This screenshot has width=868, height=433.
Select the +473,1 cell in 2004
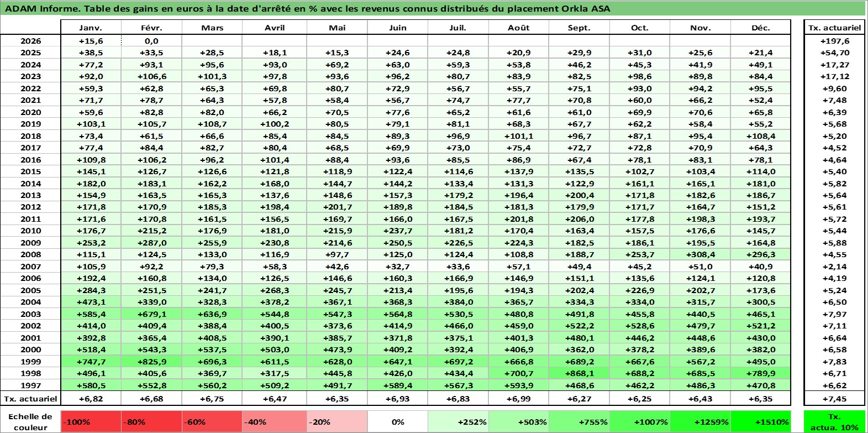point(91,302)
